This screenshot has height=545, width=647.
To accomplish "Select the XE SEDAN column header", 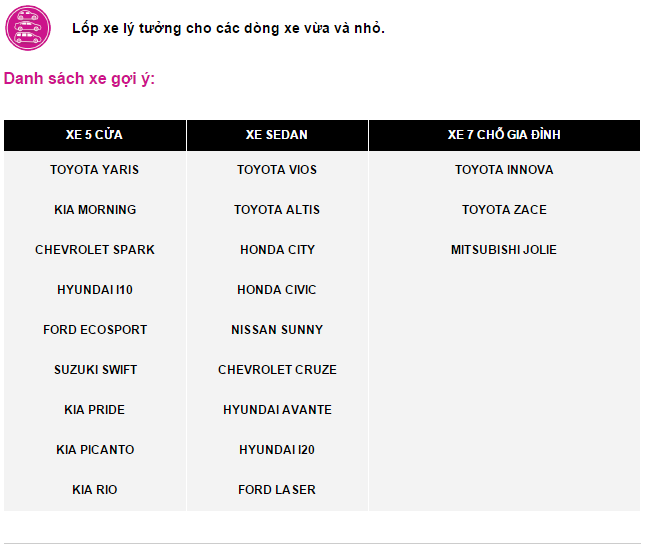I will [x=277, y=135].
